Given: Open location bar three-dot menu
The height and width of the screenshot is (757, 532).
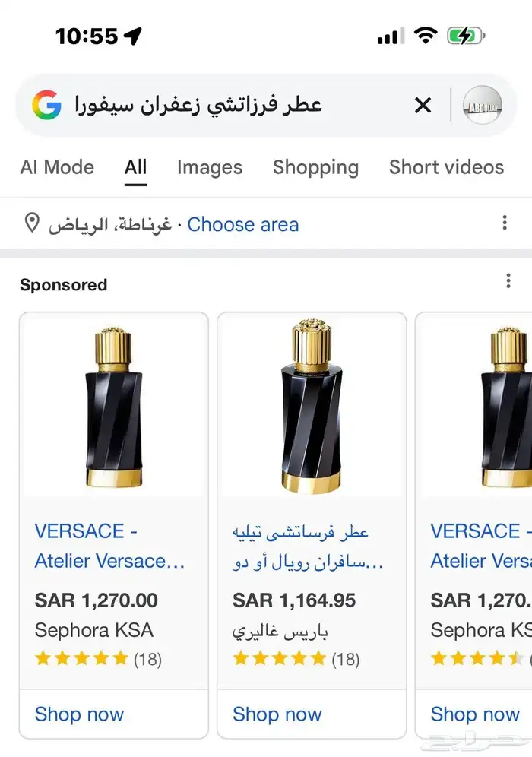Looking at the screenshot, I should pyautogui.click(x=505, y=223).
